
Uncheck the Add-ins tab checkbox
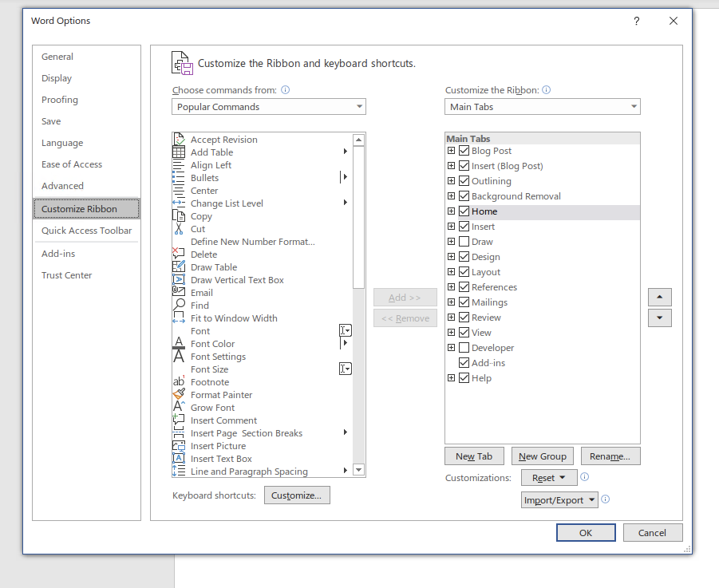464,362
